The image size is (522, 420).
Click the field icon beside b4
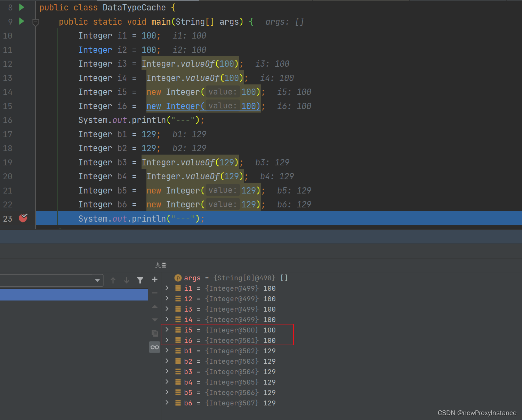click(x=178, y=382)
